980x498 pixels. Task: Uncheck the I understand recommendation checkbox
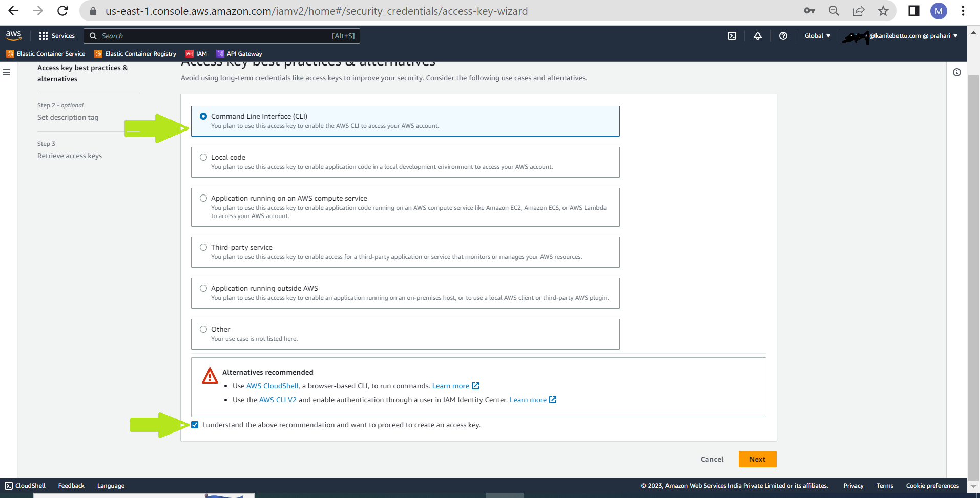tap(195, 425)
